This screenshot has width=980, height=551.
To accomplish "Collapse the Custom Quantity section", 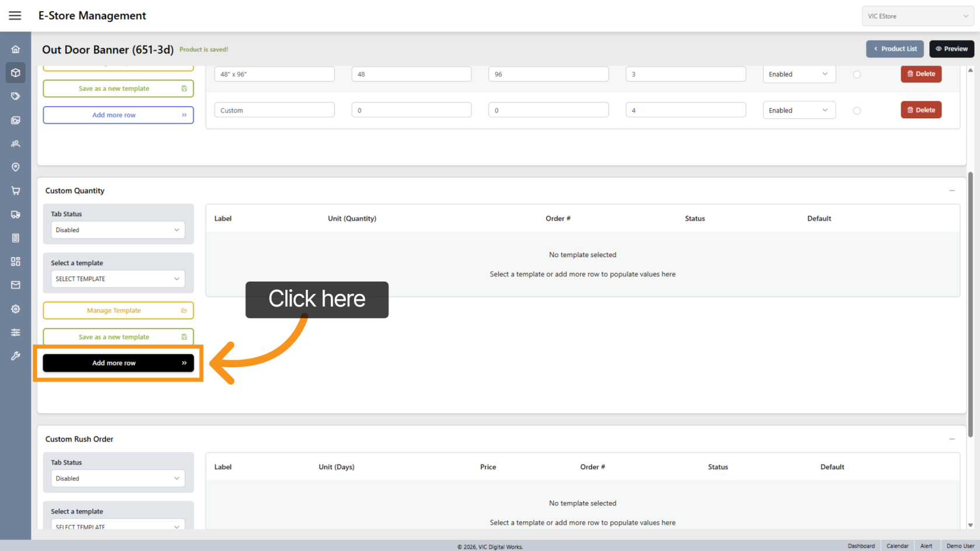I will point(952,191).
